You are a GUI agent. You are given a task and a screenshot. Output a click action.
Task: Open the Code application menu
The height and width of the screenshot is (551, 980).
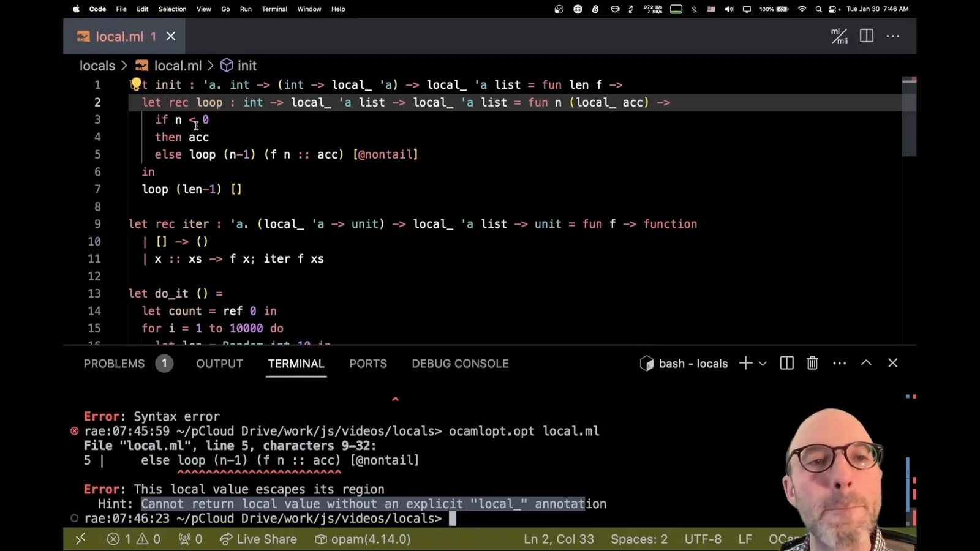coord(97,9)
